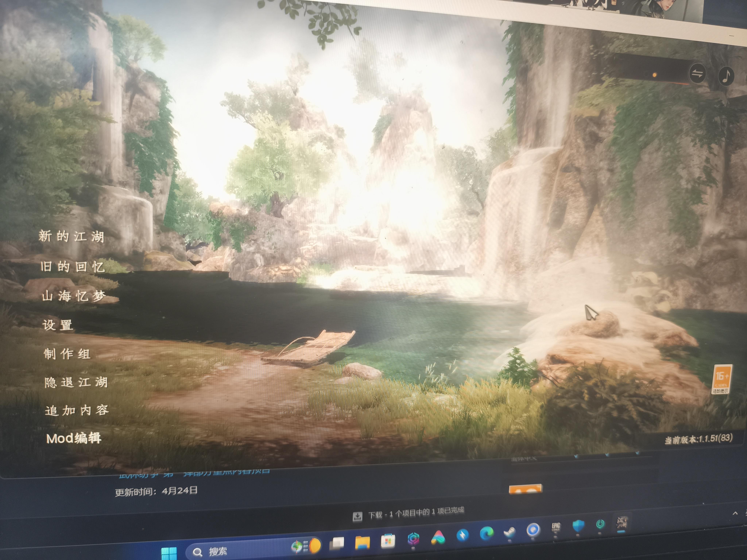
Task: Open 追加内容 additional content
Action: coord(77,411)
